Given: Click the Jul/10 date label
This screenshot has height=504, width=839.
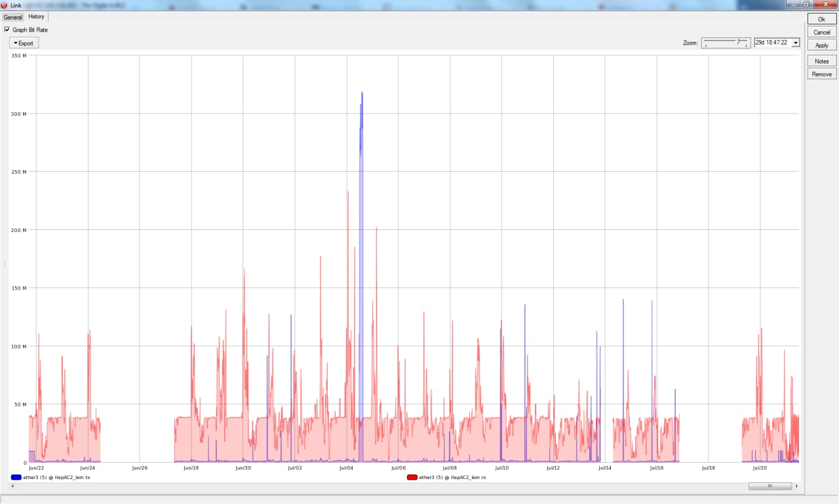Looking at the screenshot, I should (x=501, y=468).
